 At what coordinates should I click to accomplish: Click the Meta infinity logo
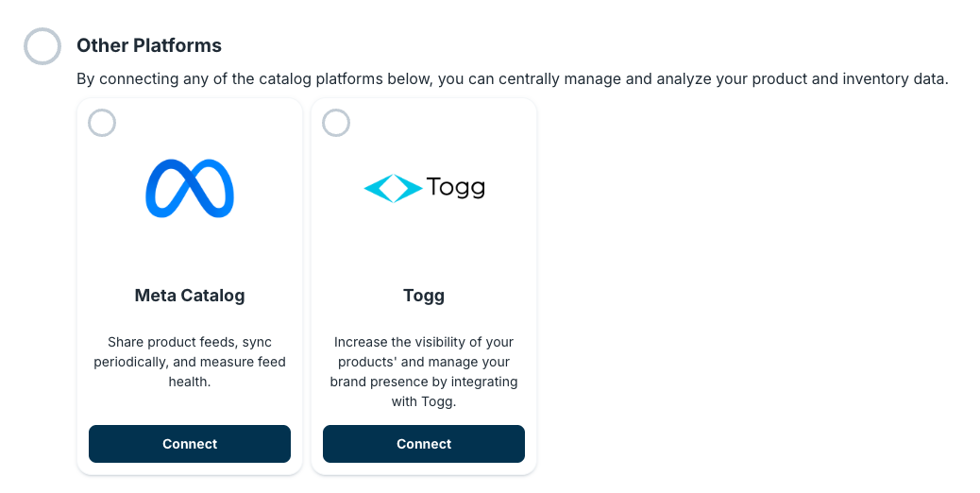pyautogui.click(x=190, y=189)
